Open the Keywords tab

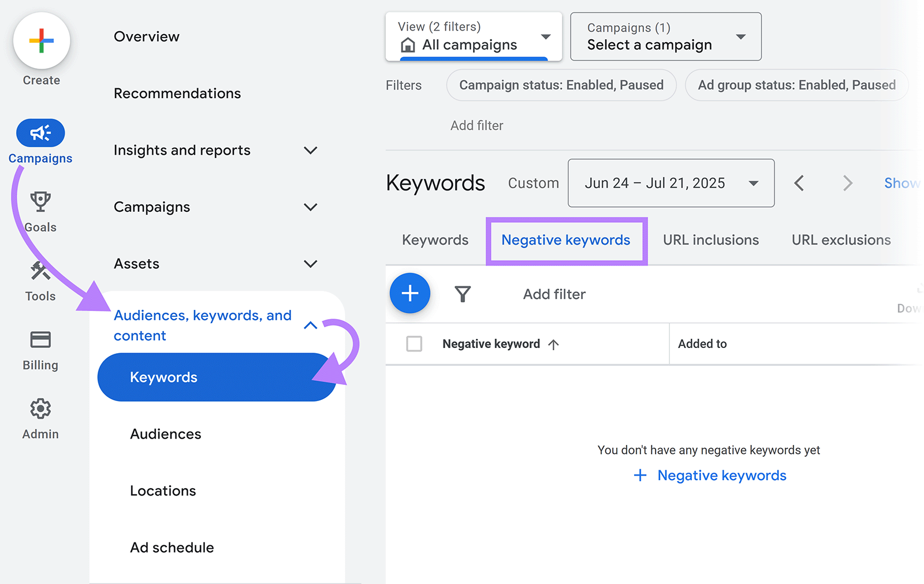[434, 239]
